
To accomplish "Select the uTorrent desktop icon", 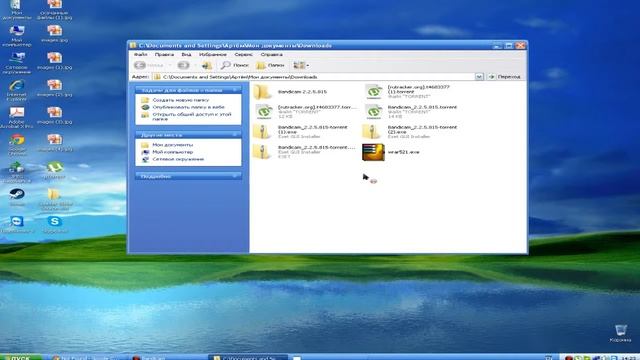I will [x=54, y=170].
